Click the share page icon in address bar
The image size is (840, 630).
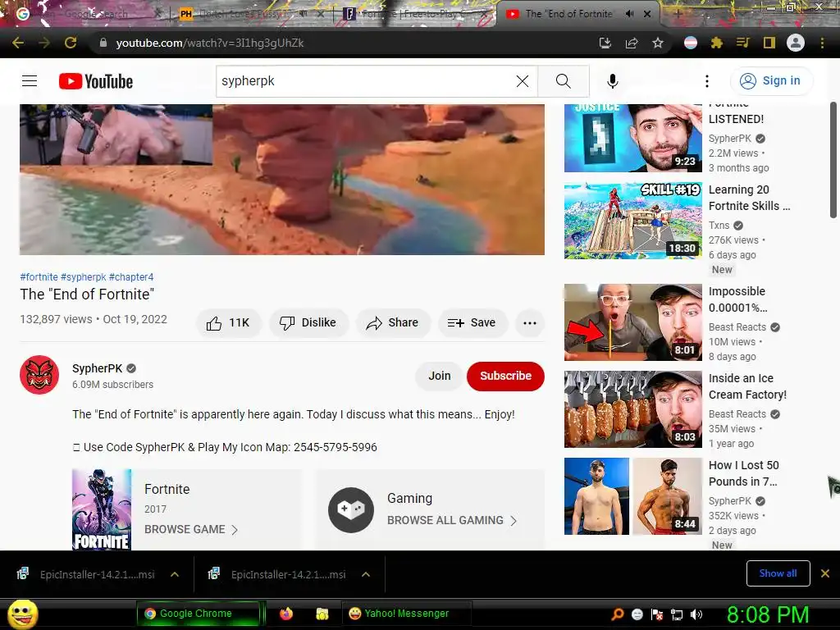[632, 43]
